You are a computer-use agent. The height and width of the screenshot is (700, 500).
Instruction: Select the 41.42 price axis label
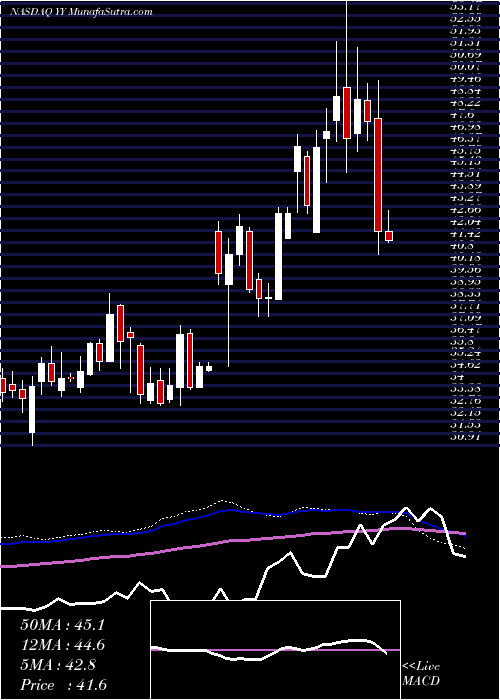point(465,234)
